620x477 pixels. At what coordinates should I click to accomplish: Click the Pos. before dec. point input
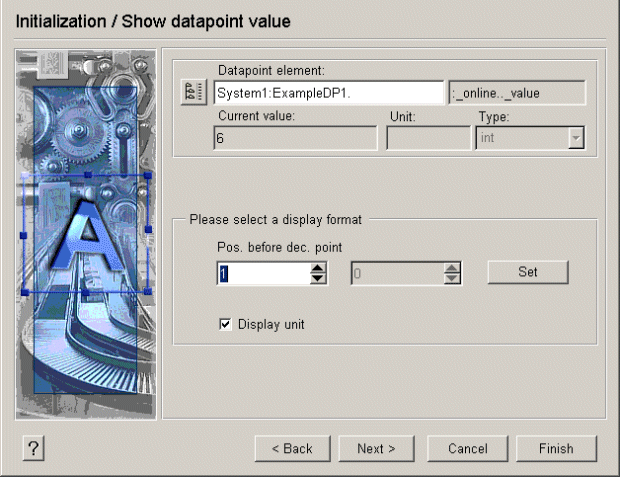(x=263, y=272)
